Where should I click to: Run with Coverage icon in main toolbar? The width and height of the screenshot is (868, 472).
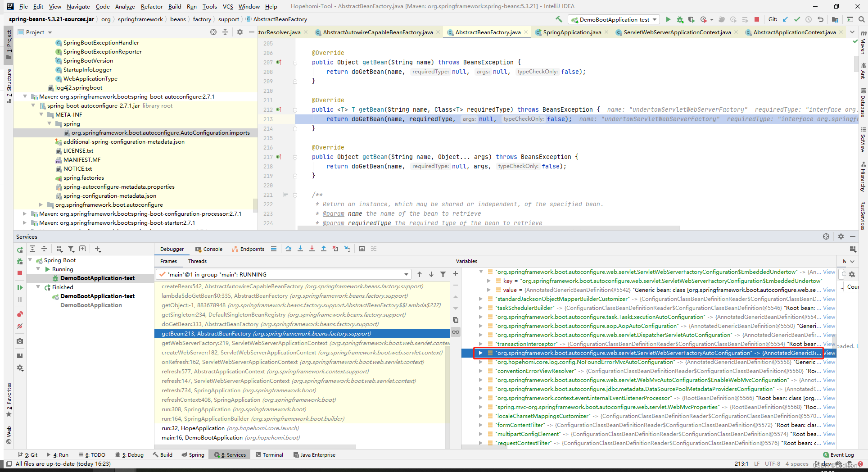pos(691,19)
